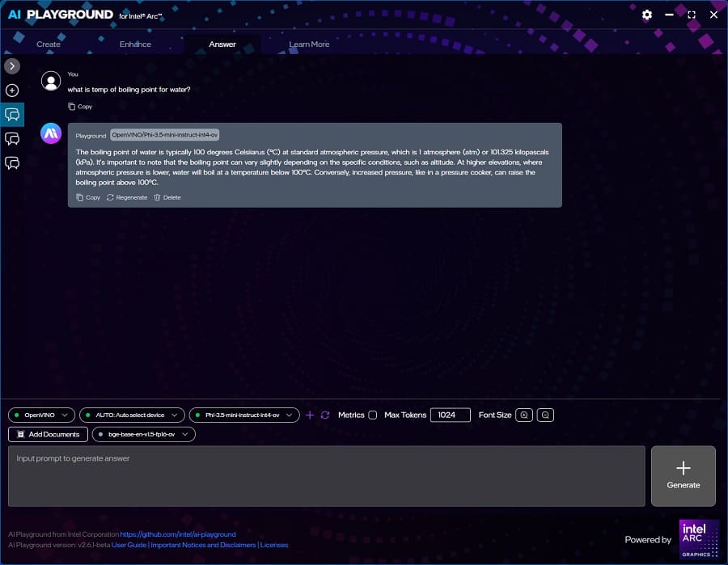This screenshot has width=728, height=565.
Task: Delete the AI answer
Action: click(x=167, y=197)
